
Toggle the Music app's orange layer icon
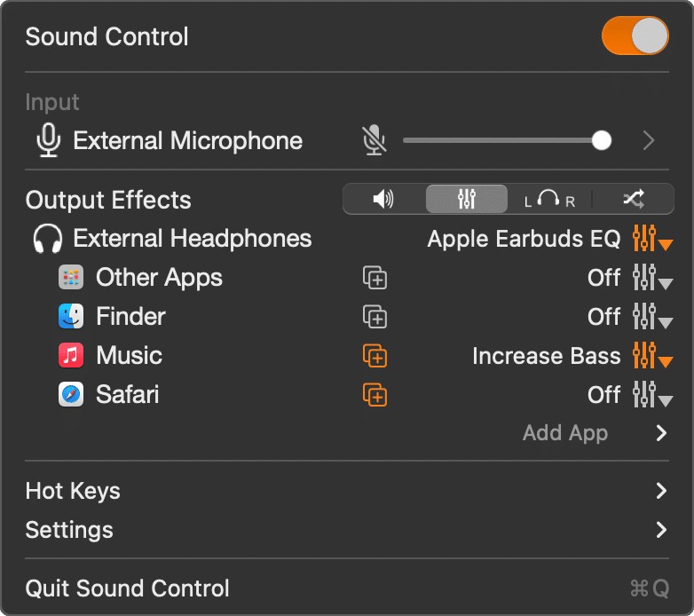[375, 356]
